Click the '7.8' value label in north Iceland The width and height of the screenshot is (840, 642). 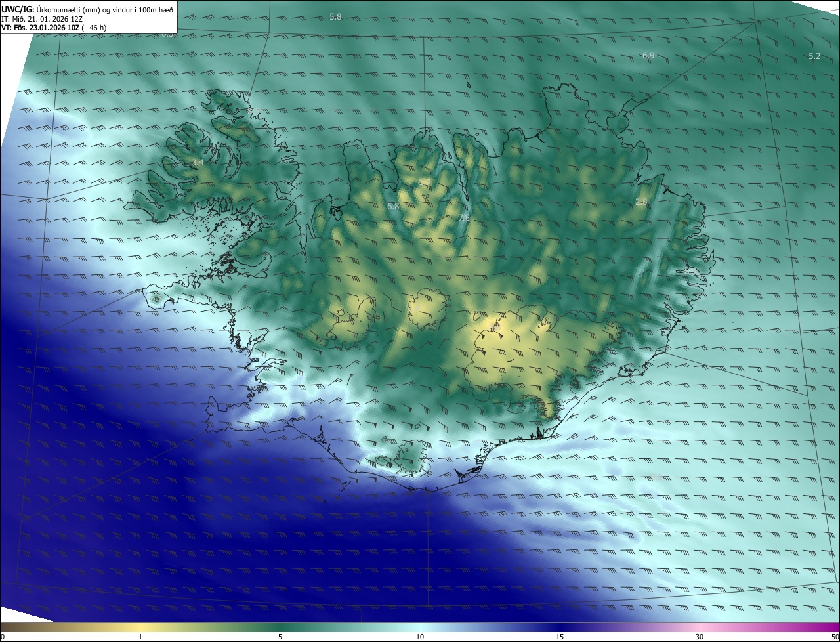click(x=464, y=217)
